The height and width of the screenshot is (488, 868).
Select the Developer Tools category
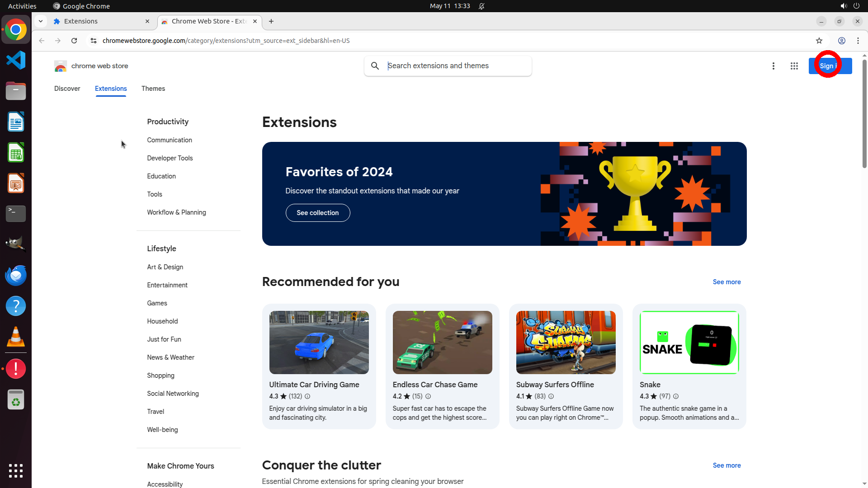(170, 158)
